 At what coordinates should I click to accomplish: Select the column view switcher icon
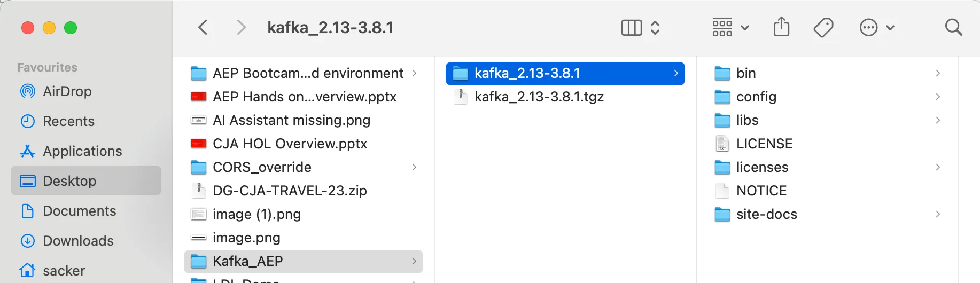[x=632, y=28]
